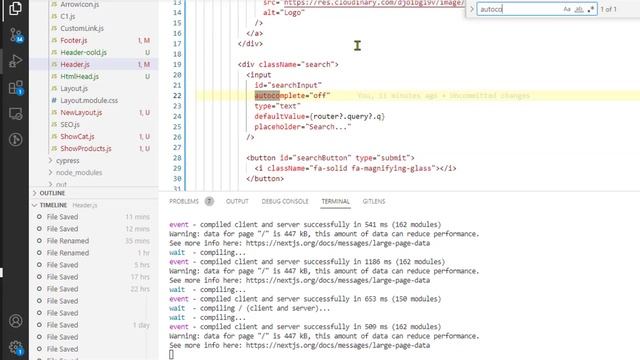
Task: Open NewLayout.js in the explorer
Action: click(x=81, y=112)
